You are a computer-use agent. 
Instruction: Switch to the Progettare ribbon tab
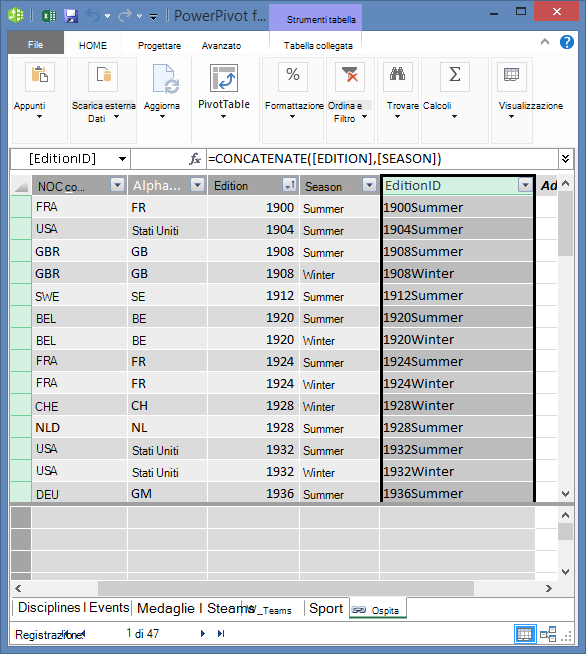pos(159,45)
